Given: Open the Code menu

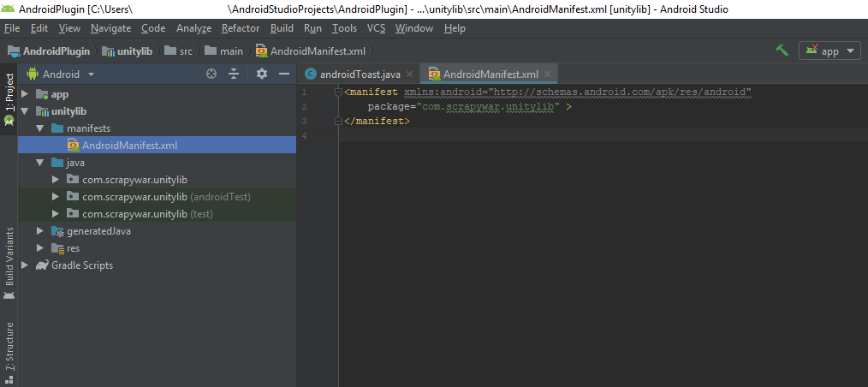Looking at the screenshot, I should click(x=153, y=28).
